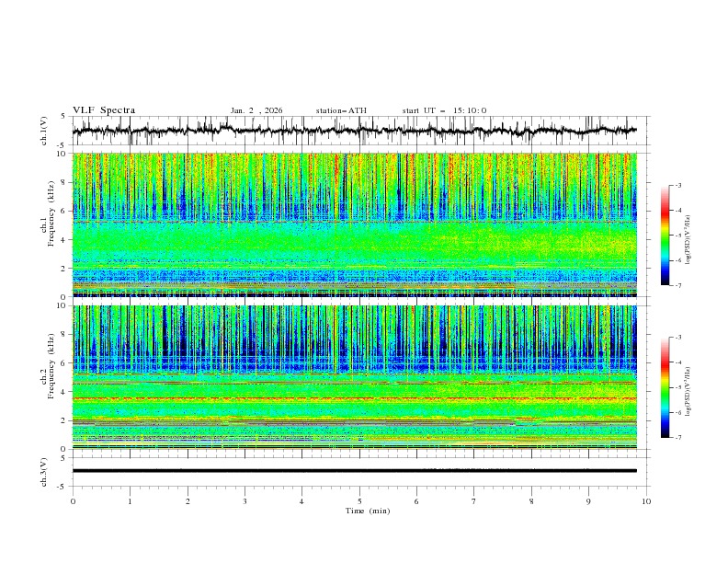Click the ch.2 spectrogram panel
The width and height of the screenshot is (728, 563).
pos(354,377)
